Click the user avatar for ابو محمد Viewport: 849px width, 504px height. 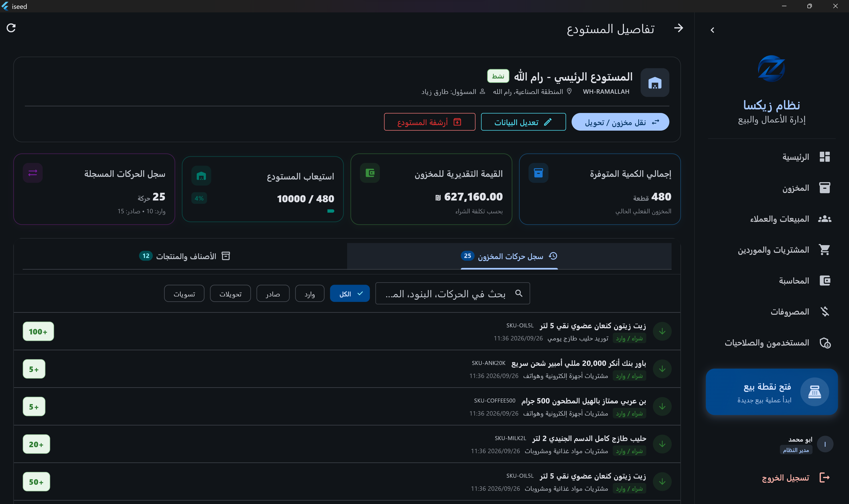pyautogui.click(x=825, y=444)
